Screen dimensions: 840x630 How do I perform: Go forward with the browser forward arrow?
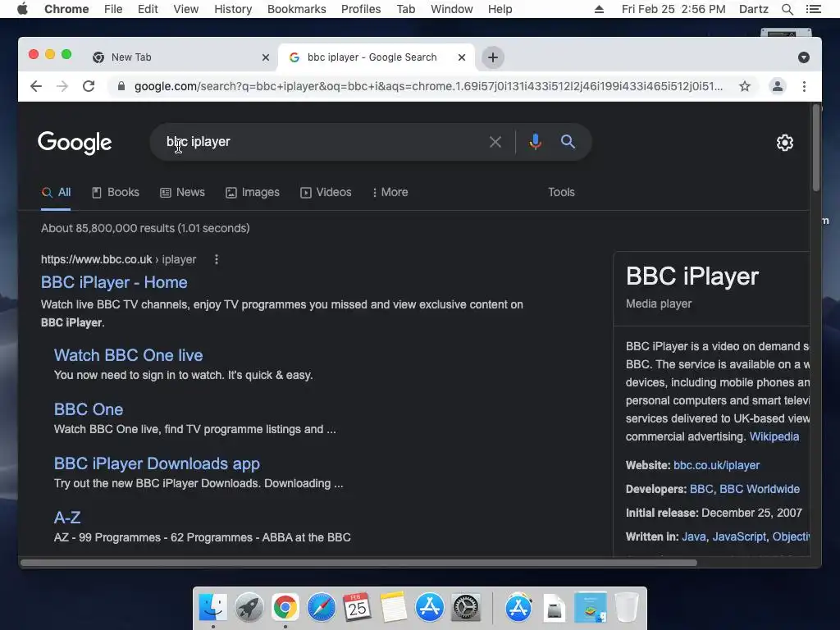pyautogui.click(x=62, y=86)
